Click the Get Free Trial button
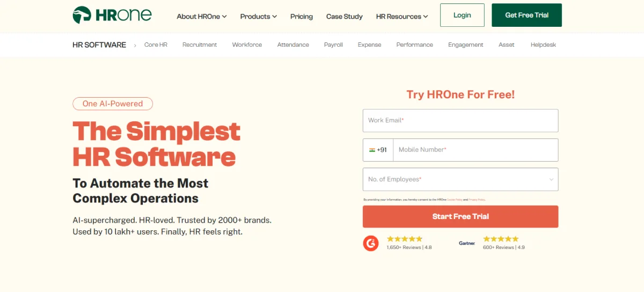This screenshot has height=292, width=644. (526, 15)
